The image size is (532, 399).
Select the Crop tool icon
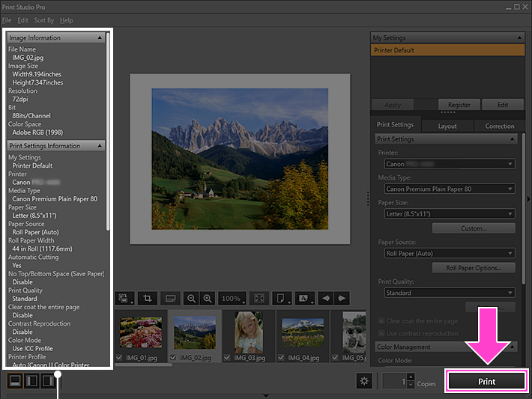click(x=146, y=298)
